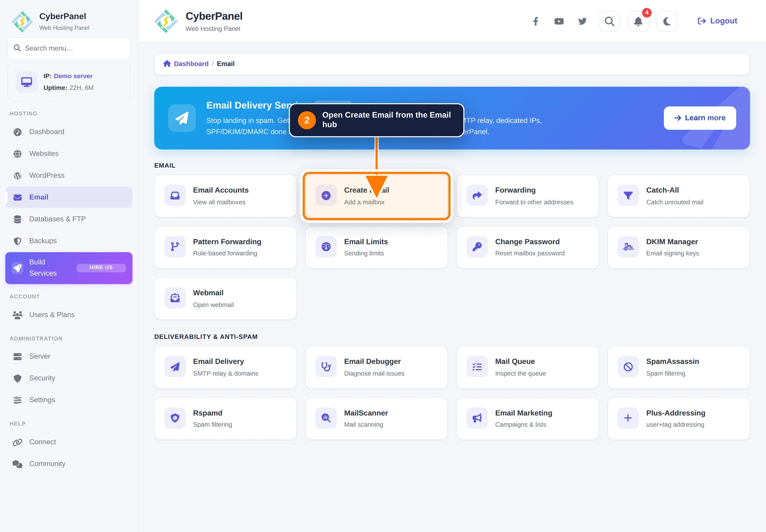
Task: Toggle dark mode with the moon icon
Action: pos(667,21)
